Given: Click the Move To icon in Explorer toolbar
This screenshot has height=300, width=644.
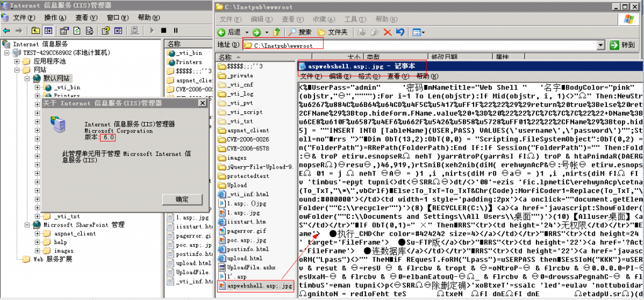Looking at the screenshot, I should point(362,32).
